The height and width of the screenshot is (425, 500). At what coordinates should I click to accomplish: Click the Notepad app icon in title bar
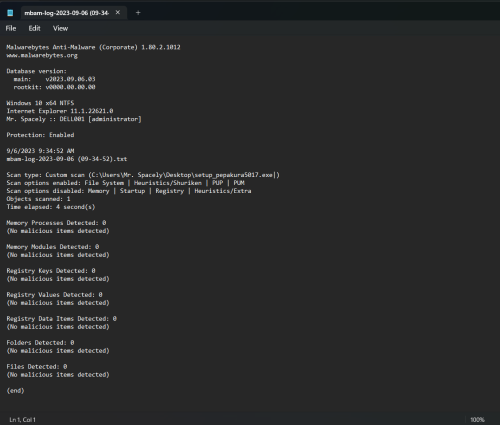10,13
